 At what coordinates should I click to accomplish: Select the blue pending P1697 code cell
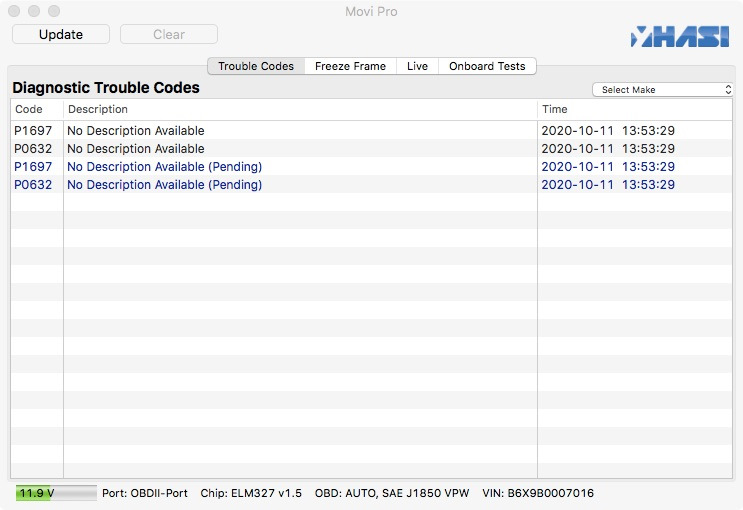pos(33,167)
